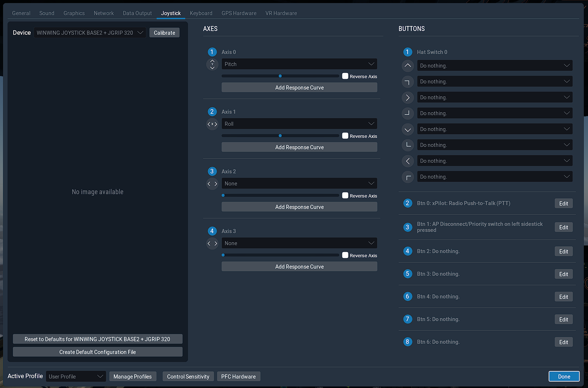Image resolution: width=588 pixels, height=388 pixels.
Task: Click the numbered badge icon next to Btn 0
Action: click(408, 203)
